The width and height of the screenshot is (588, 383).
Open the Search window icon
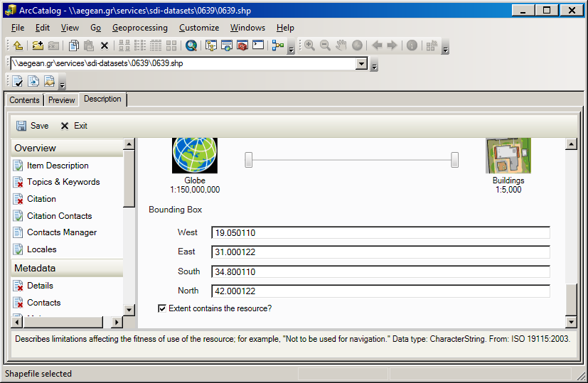click(x=191, y=45)
